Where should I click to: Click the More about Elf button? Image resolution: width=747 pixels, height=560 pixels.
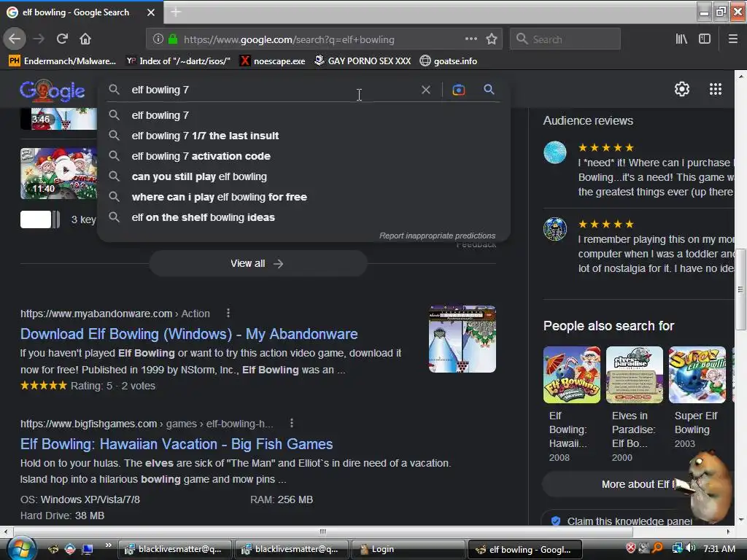(x=638, y=484)
